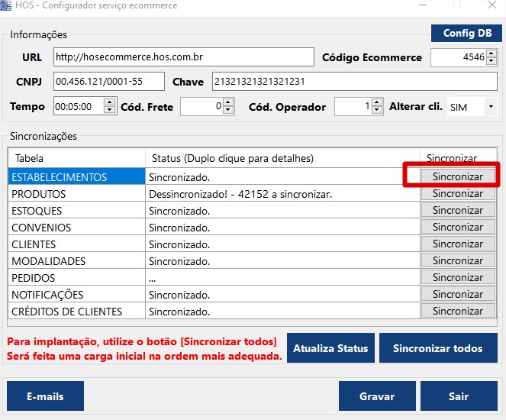
Task: Click the CNPJ input field
Action: 108,82
